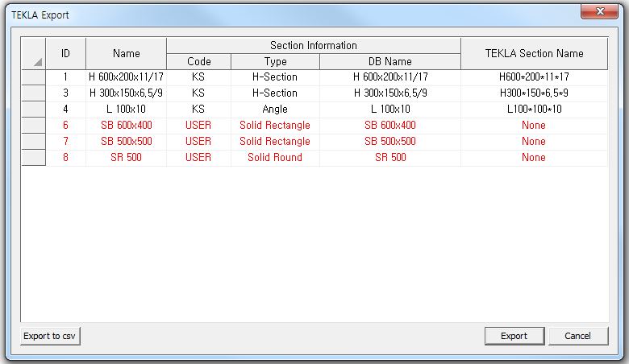Click the ID column header
The width and height of the screenshot is (629, 364).
coord(66,53)
